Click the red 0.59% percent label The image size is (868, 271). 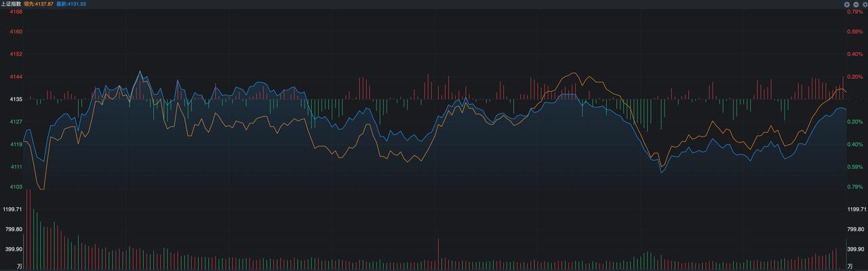854,31
